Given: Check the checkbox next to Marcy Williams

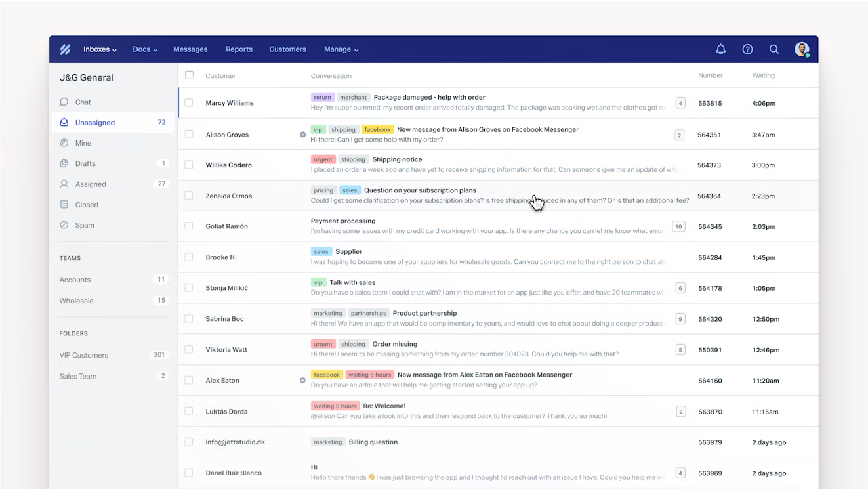Looking at the screenshot, I should point(189,102).
